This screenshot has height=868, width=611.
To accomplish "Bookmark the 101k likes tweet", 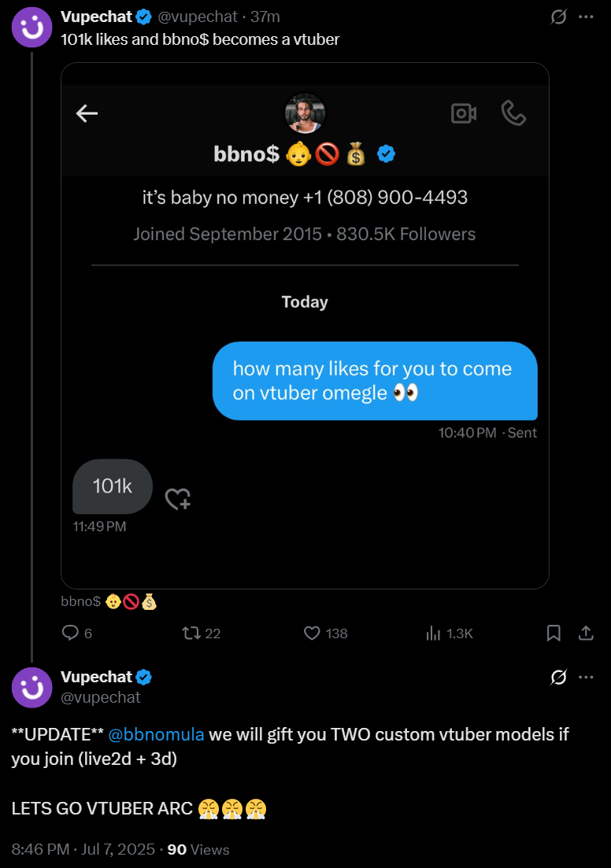I will click(554, 633).
